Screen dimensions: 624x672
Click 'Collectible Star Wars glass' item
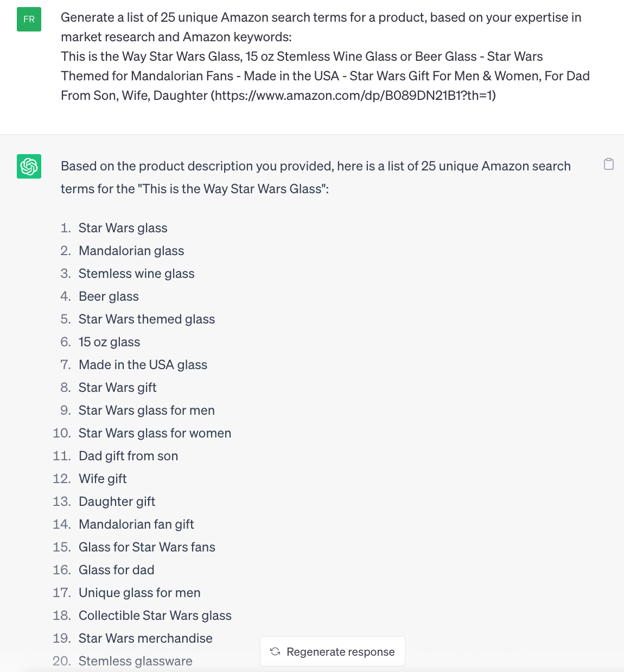[155, 616]
